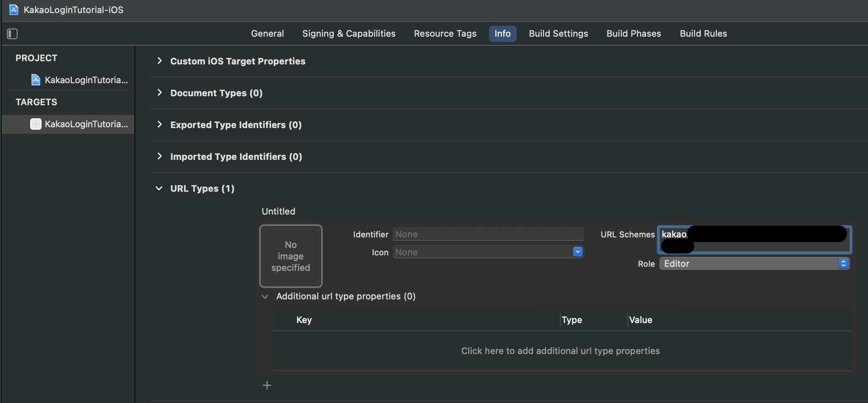Expand Exported Type Identifiers (0) section
The width and height of the screenshot is (868, 403).
point(159,124)
